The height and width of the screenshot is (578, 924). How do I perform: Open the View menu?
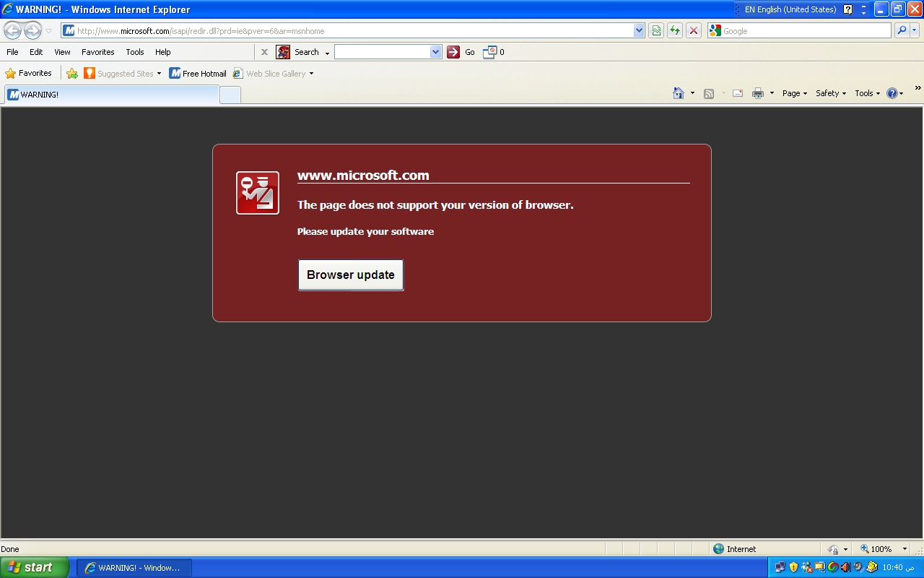tap(62, 52)
